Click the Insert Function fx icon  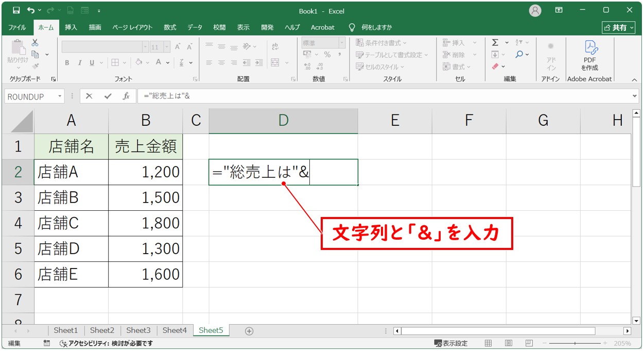(x=126, y=96)
